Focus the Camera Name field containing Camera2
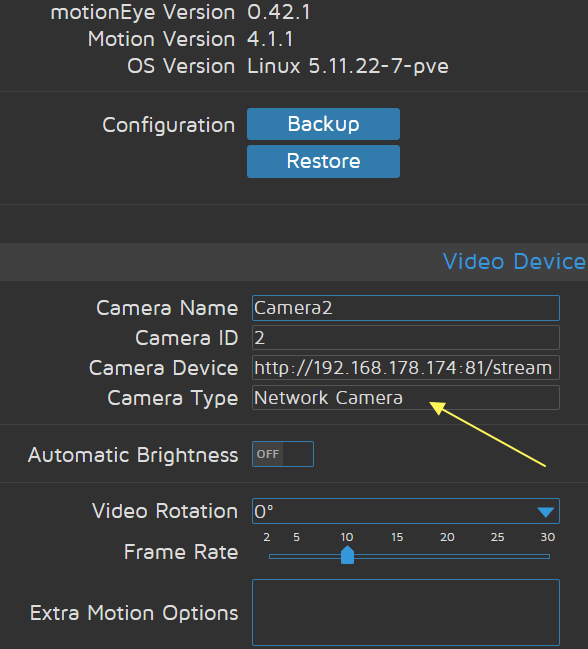The width and height of the screenshot is (588, 649). (406, 308)
